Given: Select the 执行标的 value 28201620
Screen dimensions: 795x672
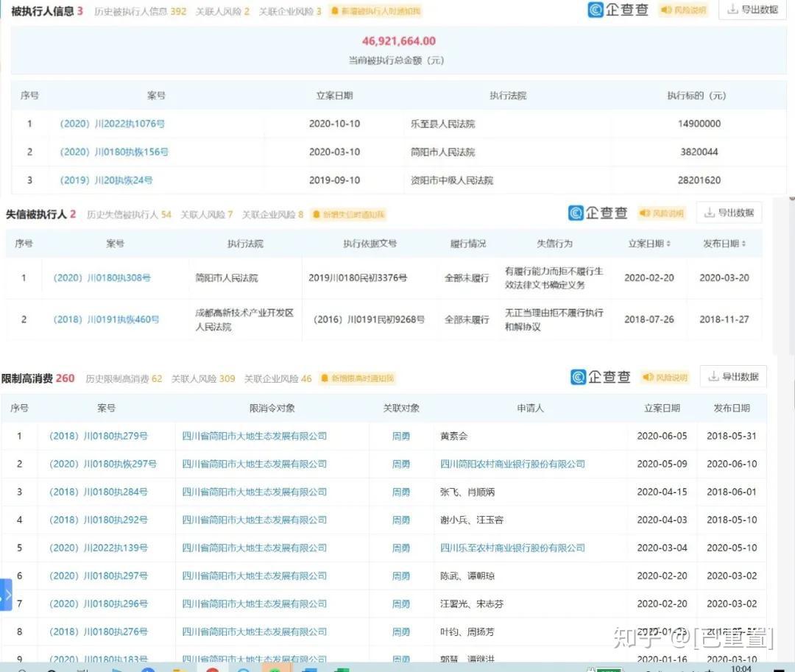Looking at the screenshot, I should 699,180.
